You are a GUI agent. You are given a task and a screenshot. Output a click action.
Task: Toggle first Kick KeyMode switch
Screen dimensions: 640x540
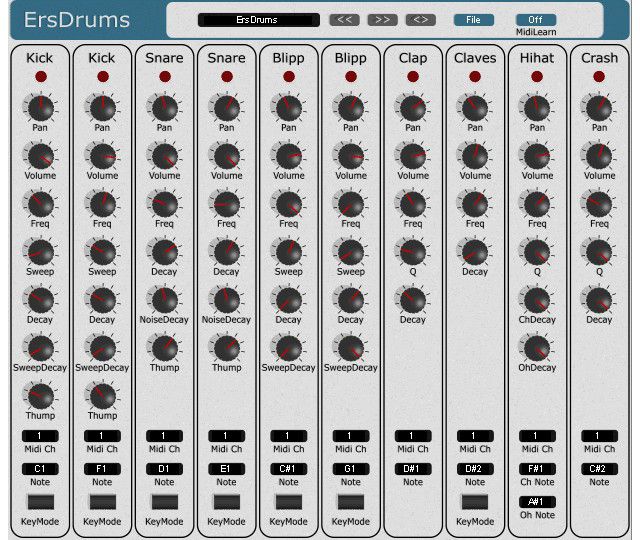(40, 502)
